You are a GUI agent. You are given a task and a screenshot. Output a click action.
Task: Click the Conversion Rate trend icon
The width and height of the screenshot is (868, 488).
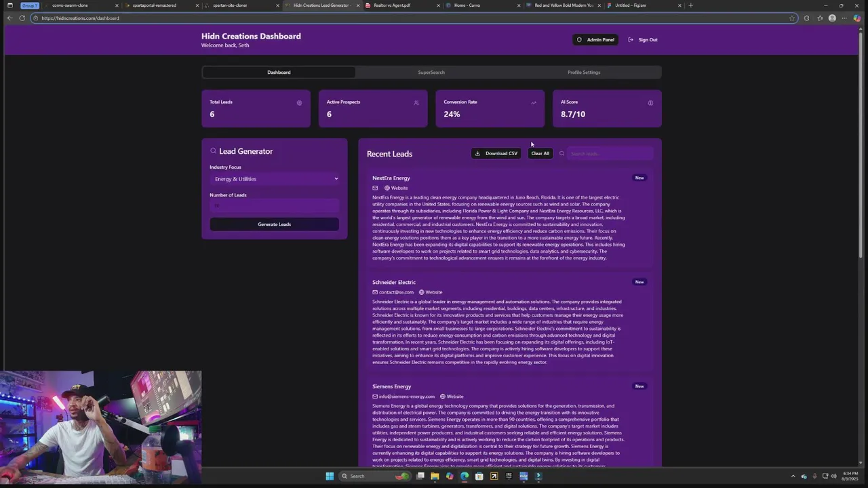[534, 103]
